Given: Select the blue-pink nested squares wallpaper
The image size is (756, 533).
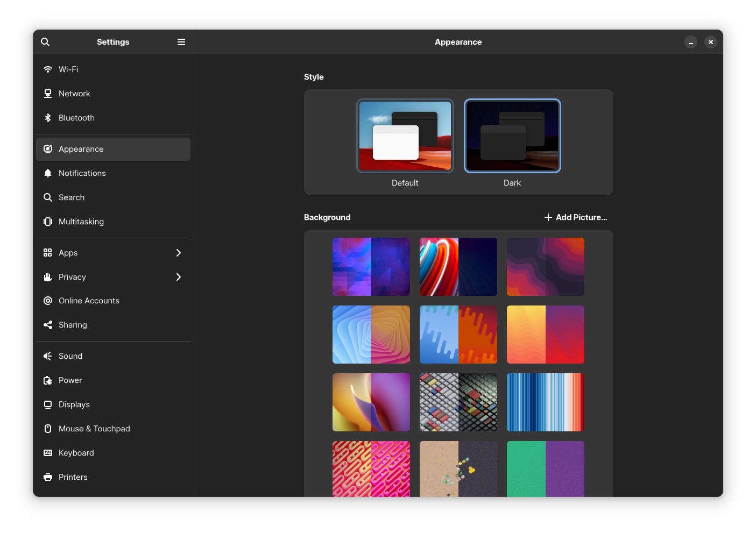Looking at the screenshot, I should pos(371,335).
